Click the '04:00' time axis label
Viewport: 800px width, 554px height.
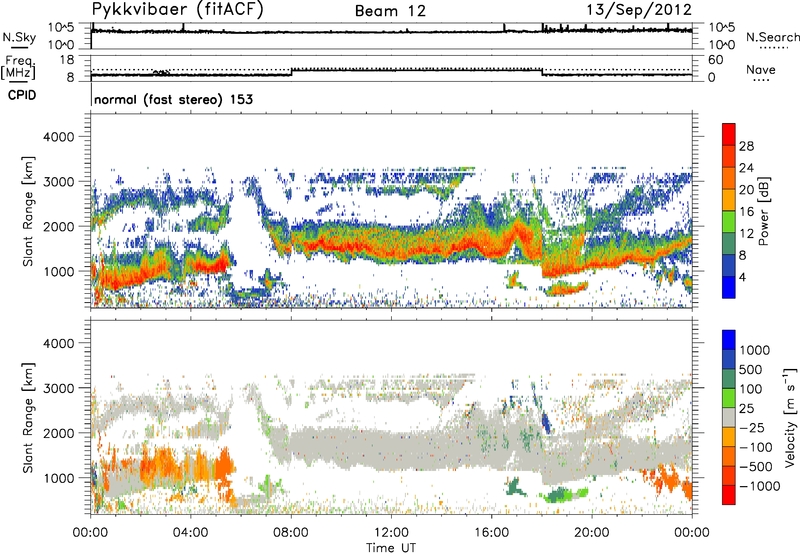(x=191, y=533)
